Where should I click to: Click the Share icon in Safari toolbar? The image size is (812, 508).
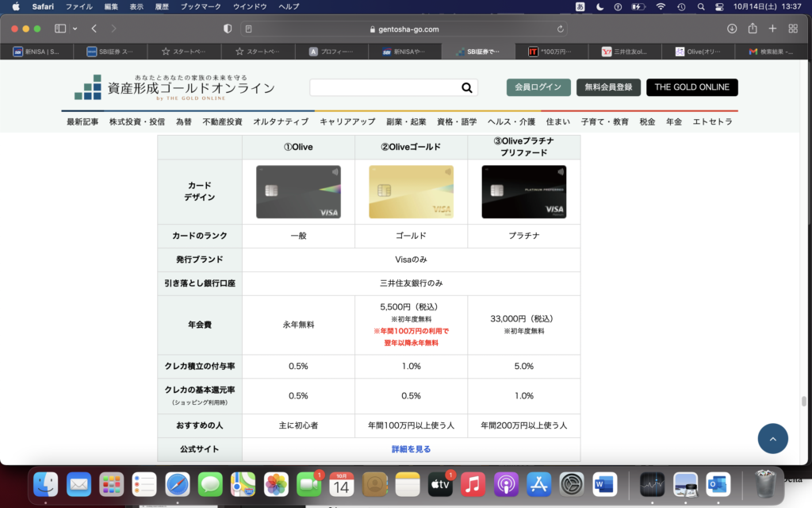point(752,29)
